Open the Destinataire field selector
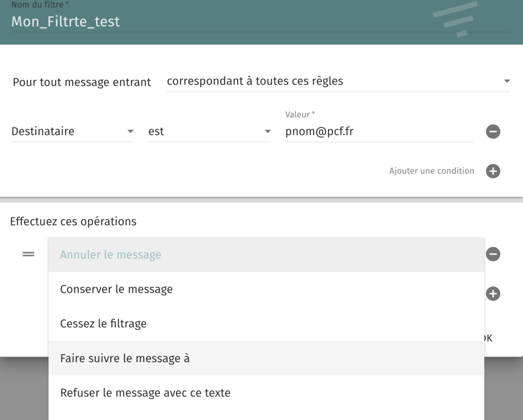Screen dimensions: 523x420 tap(73, 131)
